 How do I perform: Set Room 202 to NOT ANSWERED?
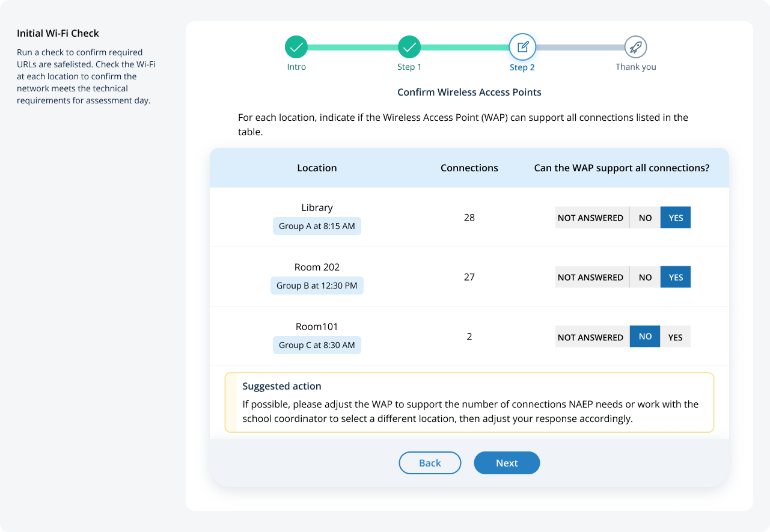[590, 277]
